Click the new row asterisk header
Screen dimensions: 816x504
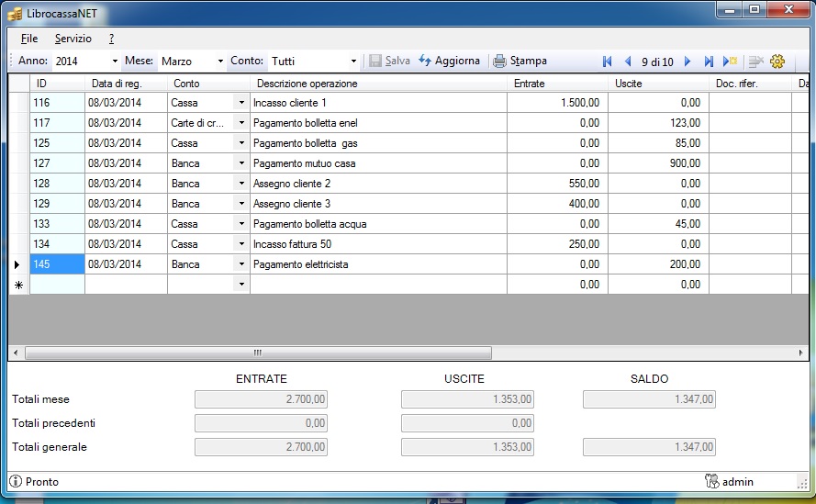pos(18,285)
